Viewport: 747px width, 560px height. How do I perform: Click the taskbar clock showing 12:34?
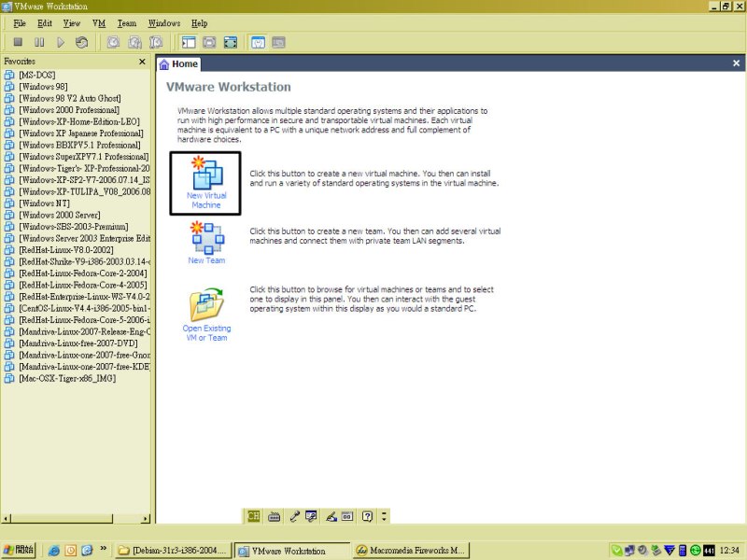[x=729, y=551]
